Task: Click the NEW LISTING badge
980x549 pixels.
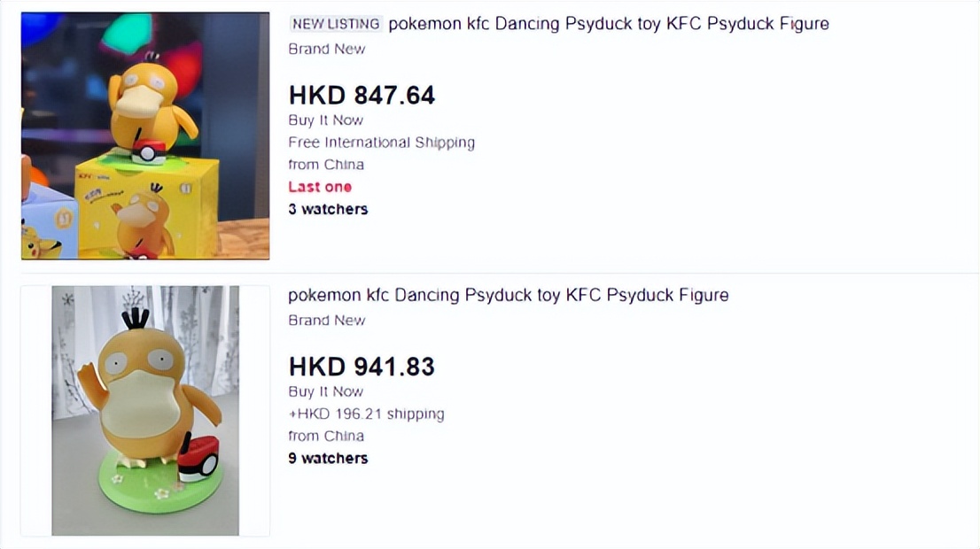Action: (336, 24)
